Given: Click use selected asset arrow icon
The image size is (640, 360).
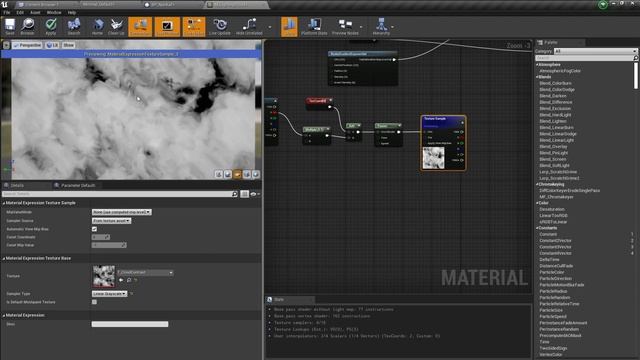Looking at the screenshot, I should tap(121, 280).
